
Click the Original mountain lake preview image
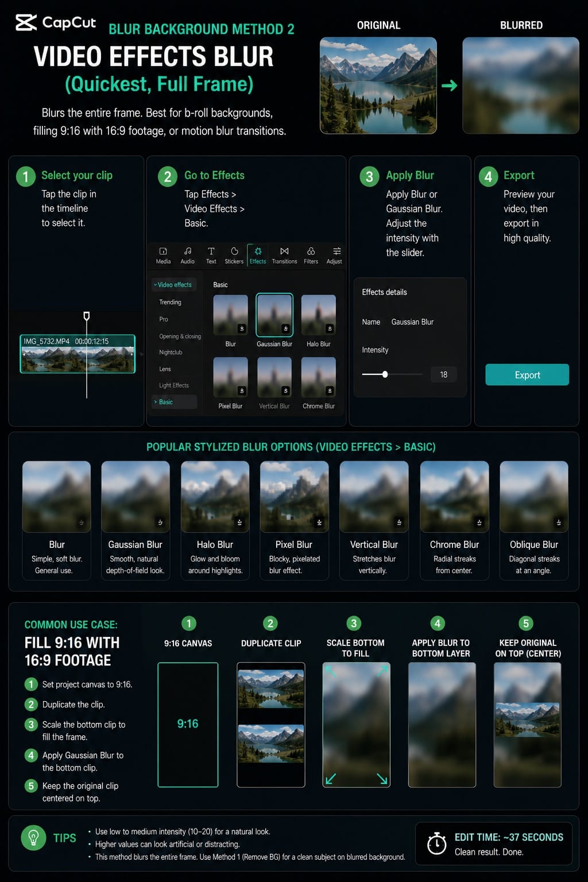click(x=378, y=86)
